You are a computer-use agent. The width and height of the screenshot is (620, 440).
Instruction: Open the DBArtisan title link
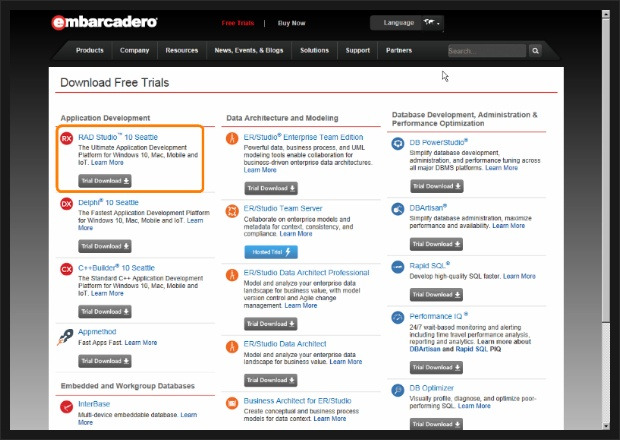click(428, 208)
